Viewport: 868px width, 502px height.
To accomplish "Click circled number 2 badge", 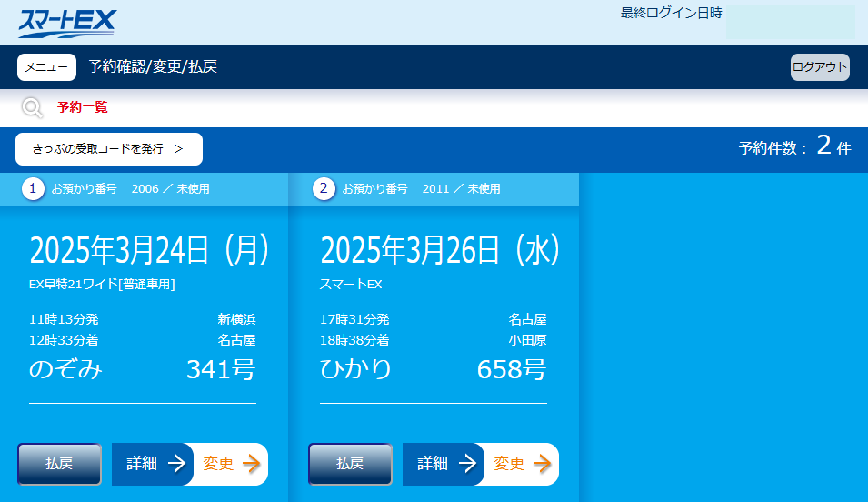I will pyautogui.click(x=324, y=189).
